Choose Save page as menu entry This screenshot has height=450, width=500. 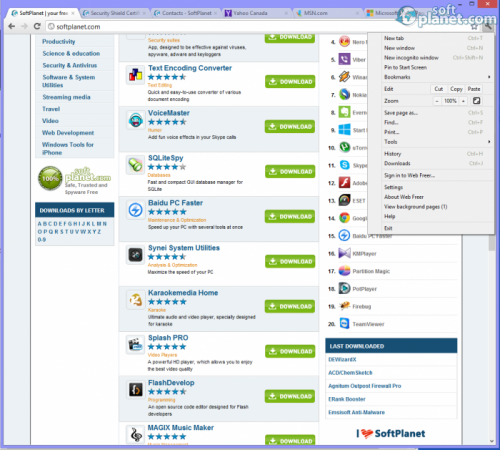(x=437, y=113)
